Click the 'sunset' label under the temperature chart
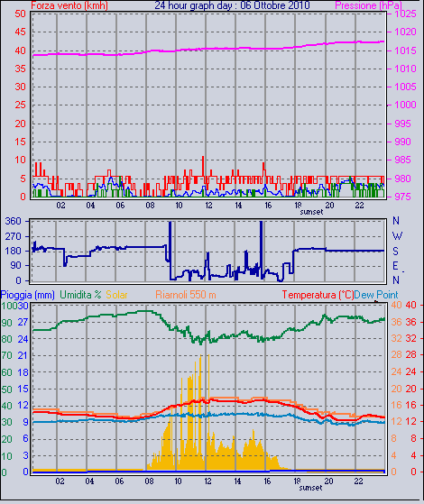The height and width of the screenshot is (504, 424). (x=310, y=488)
